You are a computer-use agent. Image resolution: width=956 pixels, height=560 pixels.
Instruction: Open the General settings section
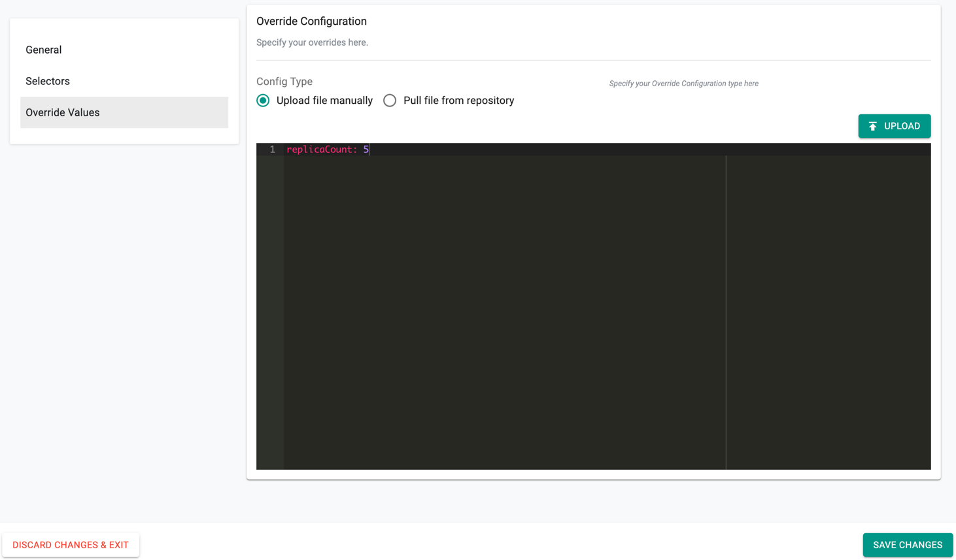[124, 50]
